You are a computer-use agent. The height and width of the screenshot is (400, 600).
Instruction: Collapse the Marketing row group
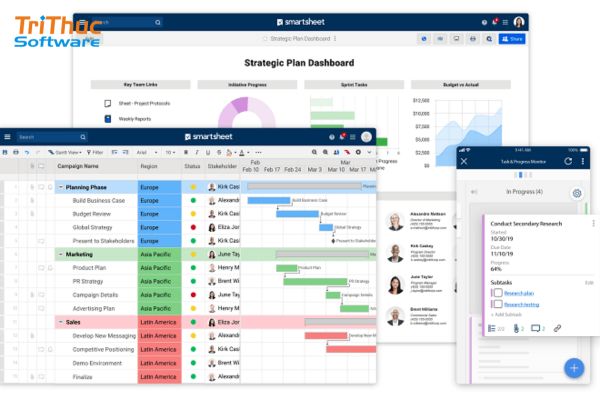click(x=60, y=254)
